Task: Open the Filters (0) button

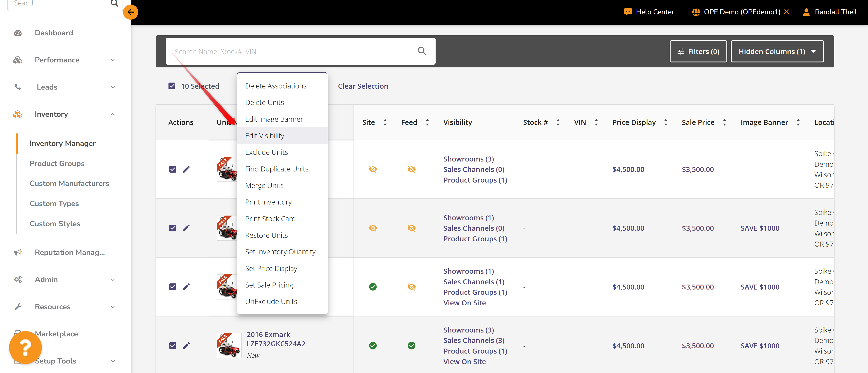Action: 698,51
